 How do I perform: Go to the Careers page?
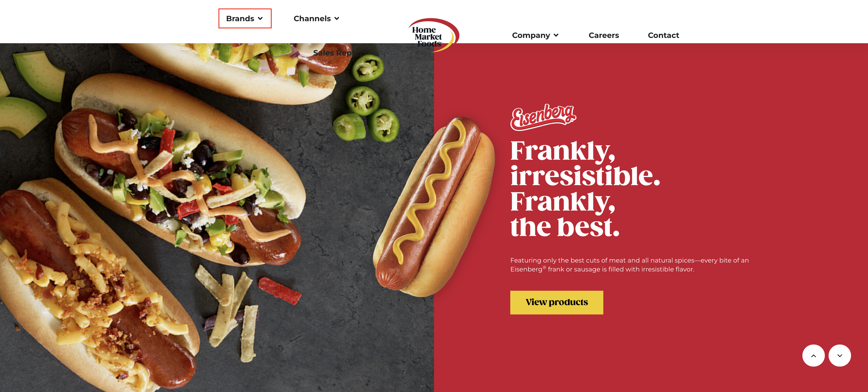604,35
